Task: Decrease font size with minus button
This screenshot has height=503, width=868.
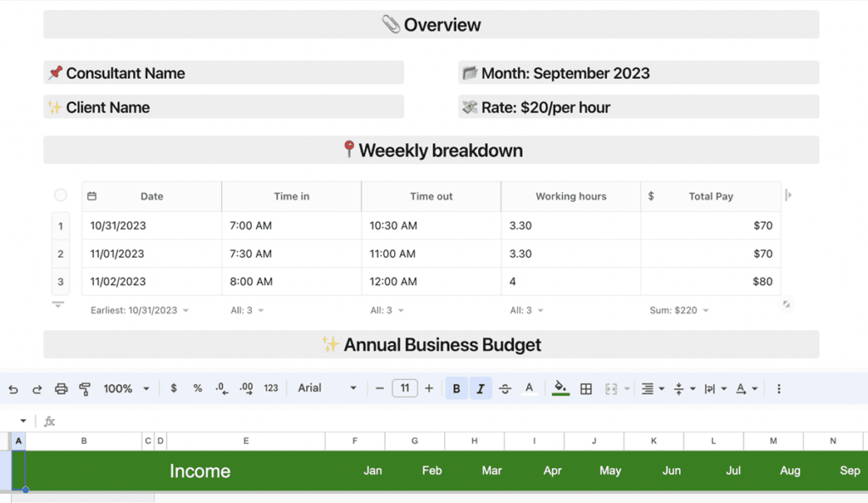Action: tap(380, 388)
